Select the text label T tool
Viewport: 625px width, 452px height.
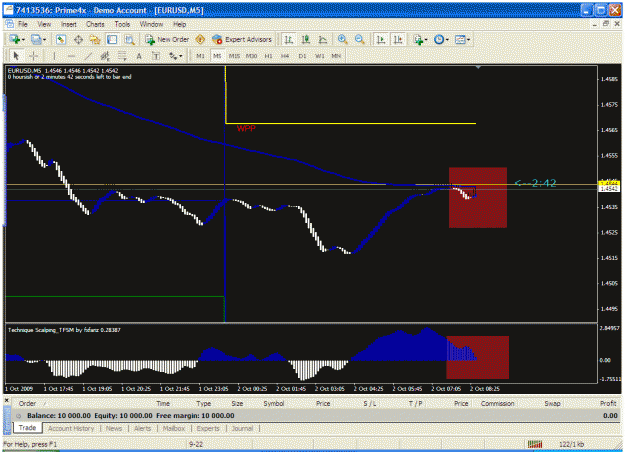[156, 56]
